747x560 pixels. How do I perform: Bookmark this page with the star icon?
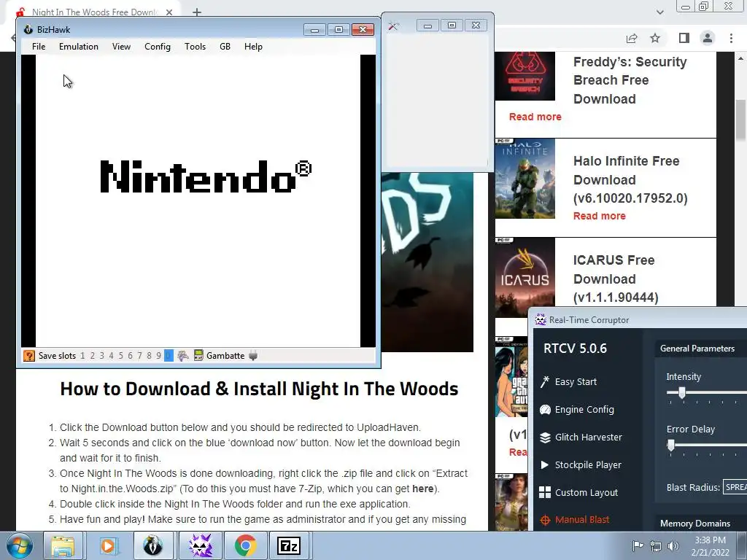(x=655, y=38)
